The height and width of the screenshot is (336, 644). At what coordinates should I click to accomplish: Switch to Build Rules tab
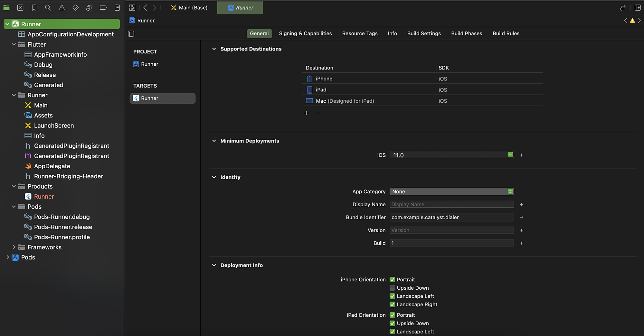coord(506,33)
